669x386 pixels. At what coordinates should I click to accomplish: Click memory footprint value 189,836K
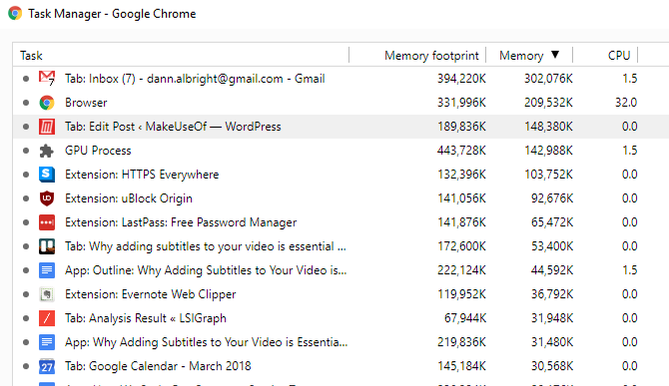(461, 126)
